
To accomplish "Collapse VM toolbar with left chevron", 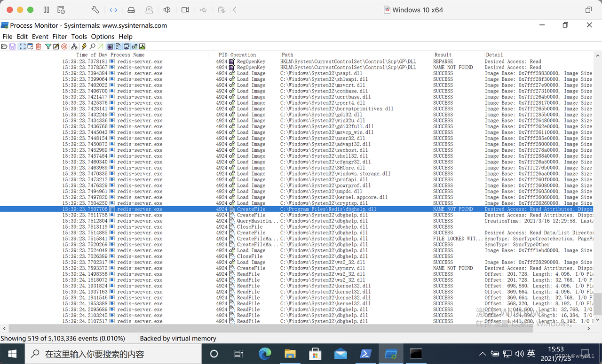I will click(x=234, y=10).
